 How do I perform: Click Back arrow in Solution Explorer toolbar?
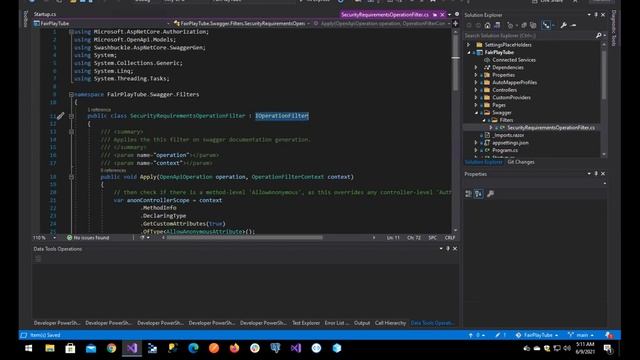point(469,25)
